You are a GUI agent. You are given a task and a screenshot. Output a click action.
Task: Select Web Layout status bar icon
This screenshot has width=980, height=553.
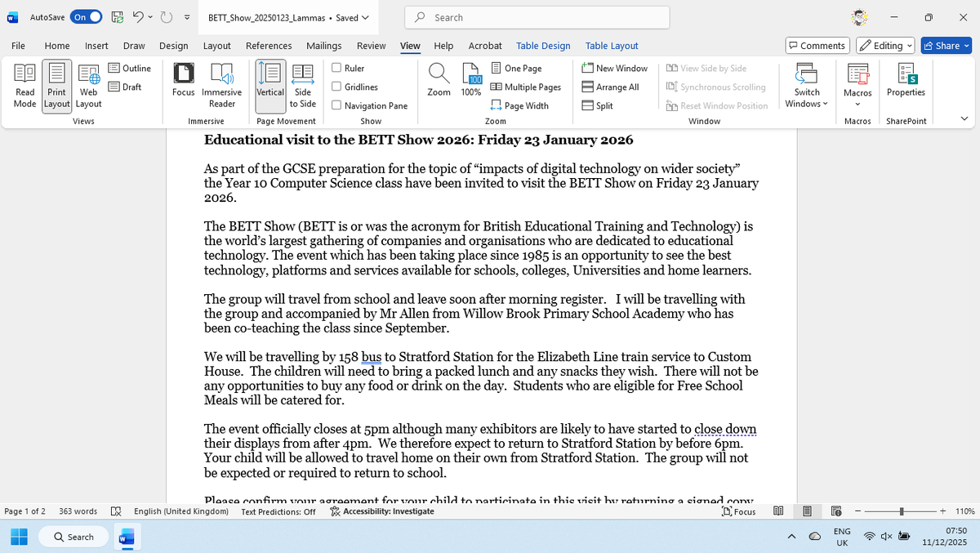pyautogui.click(x=835, y=511)
